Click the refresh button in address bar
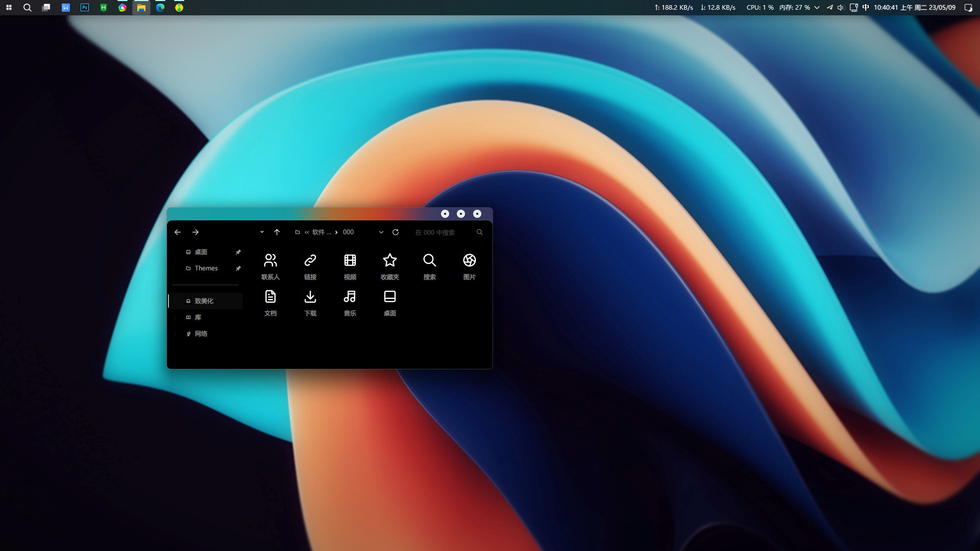The width and height of the screenshot is (980, 551). [396, 232]
